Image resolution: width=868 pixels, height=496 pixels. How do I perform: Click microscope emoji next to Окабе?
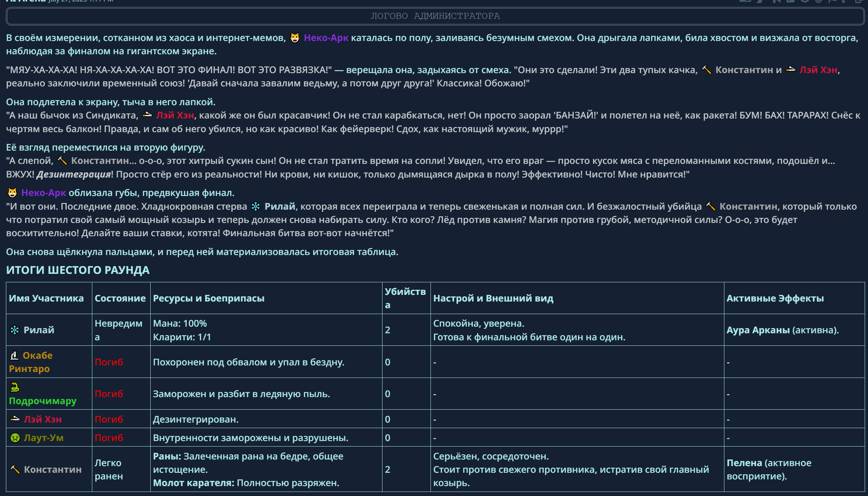(14, 355)
